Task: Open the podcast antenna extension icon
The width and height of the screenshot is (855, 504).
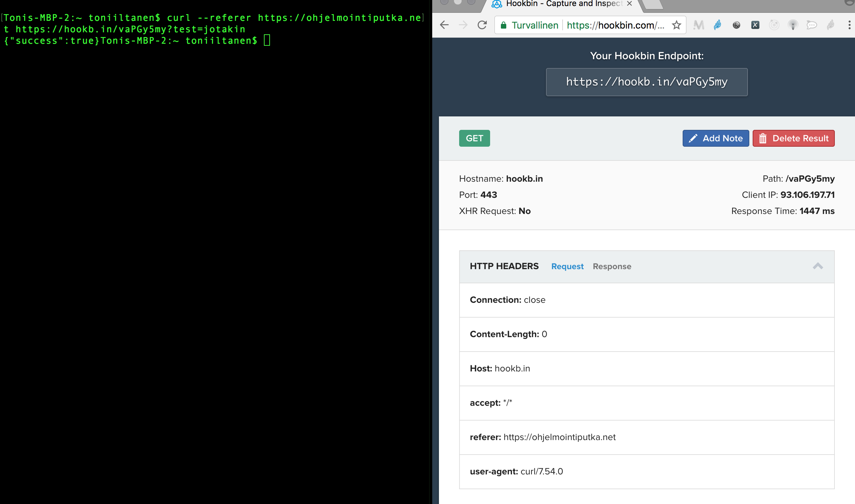Action: 793,25
